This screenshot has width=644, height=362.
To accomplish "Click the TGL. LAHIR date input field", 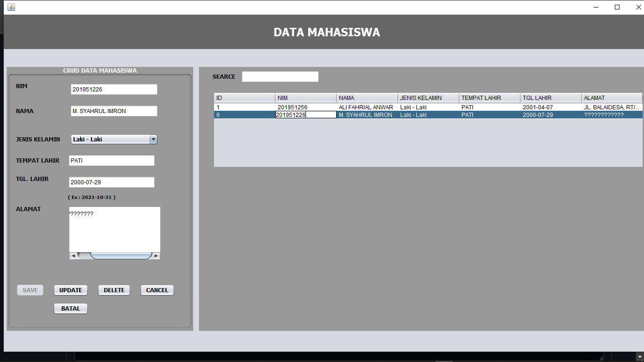I will (x=111, y=182).
